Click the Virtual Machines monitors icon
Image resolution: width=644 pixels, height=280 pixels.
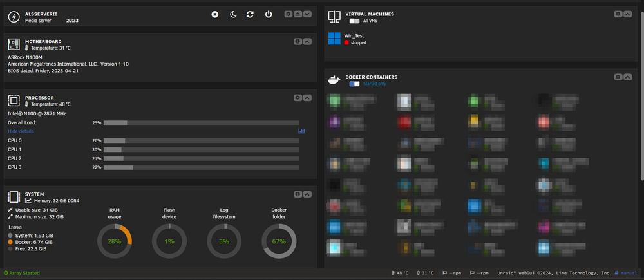tap(334, 17)
